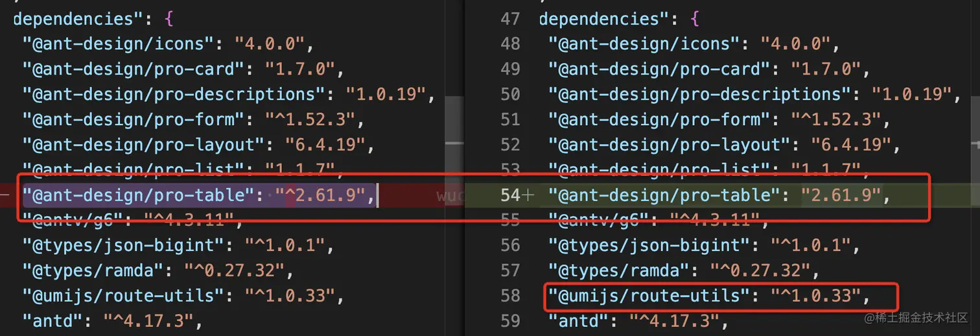Click line number 52 in the right gutter
980x336 pixels.
511,145
